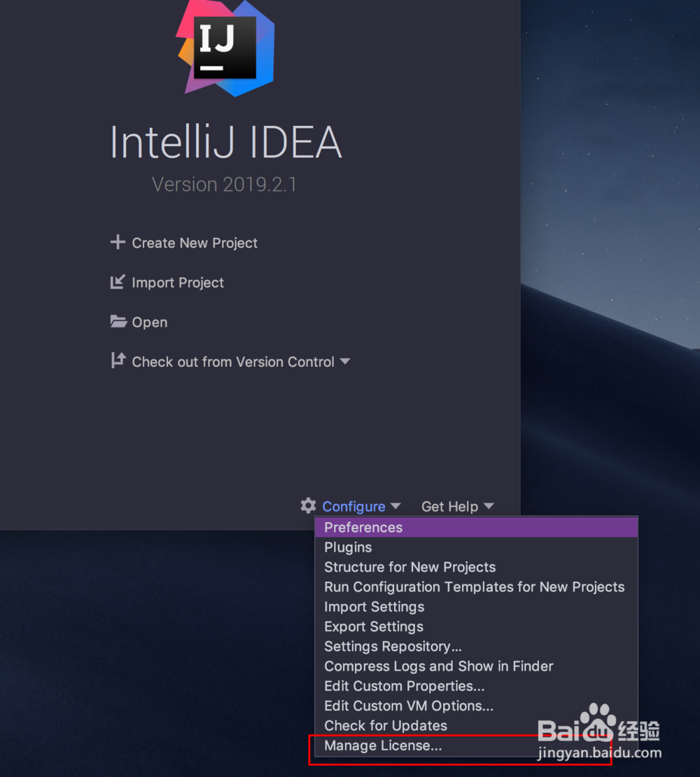Click the Configure gear icon
This screenshot has width=700, height=777.
[308, 505]
